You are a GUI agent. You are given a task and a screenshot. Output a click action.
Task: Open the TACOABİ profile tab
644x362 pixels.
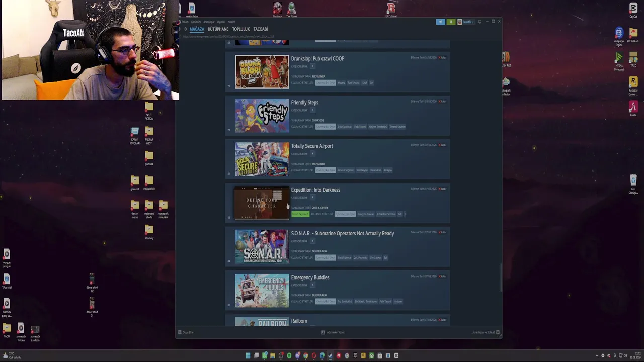(x=261, y=29)
